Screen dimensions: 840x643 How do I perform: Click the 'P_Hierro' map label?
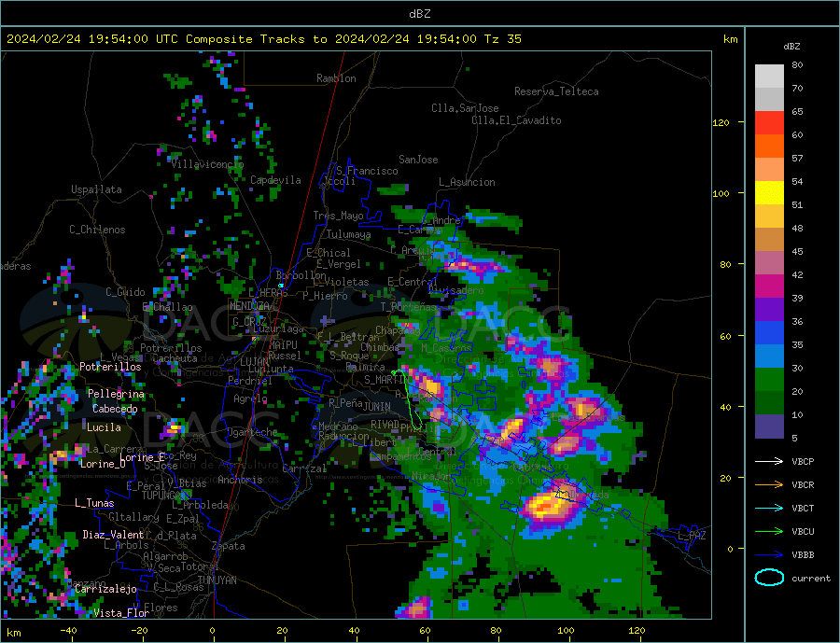point(325,296)
